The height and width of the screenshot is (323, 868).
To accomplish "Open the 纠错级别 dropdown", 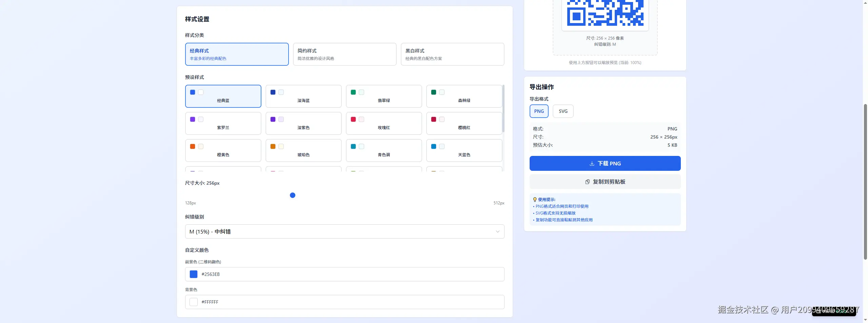I will coord(344,231).
